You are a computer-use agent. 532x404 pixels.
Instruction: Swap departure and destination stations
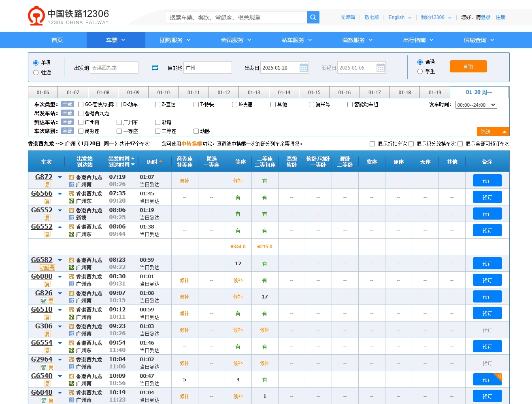click(155, 68)
